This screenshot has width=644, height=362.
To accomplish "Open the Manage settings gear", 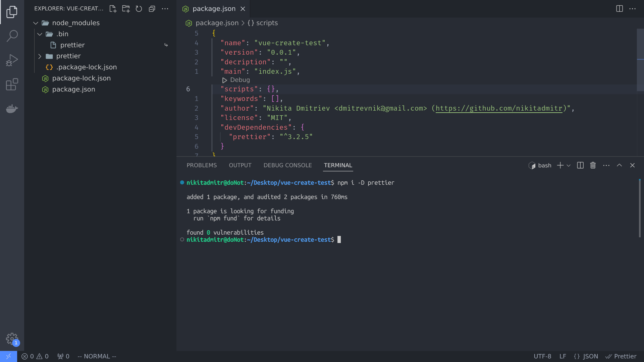I will point(12,339).
